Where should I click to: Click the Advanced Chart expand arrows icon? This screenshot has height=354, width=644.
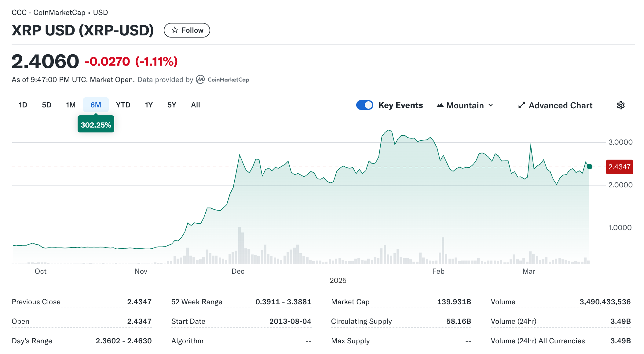tap(521, 105)
